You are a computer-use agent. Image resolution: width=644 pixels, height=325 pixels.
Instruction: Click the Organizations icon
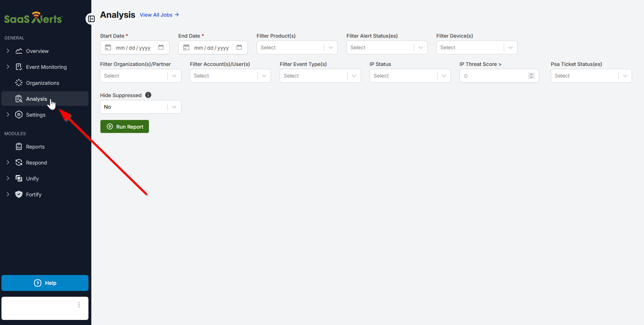[19, 83]
